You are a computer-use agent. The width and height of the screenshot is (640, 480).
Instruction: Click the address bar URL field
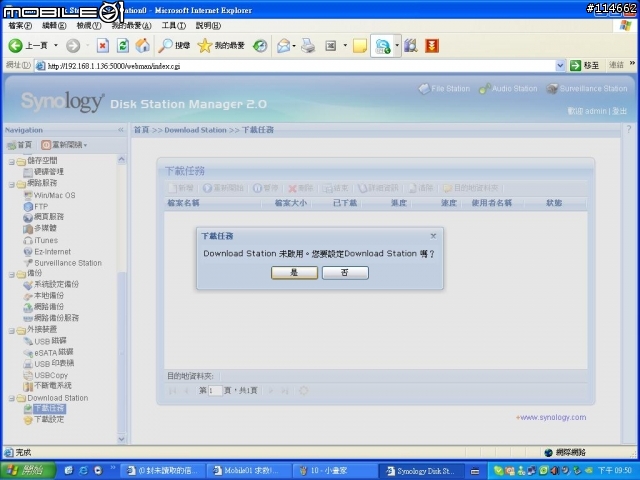click(x=295, y=66)
